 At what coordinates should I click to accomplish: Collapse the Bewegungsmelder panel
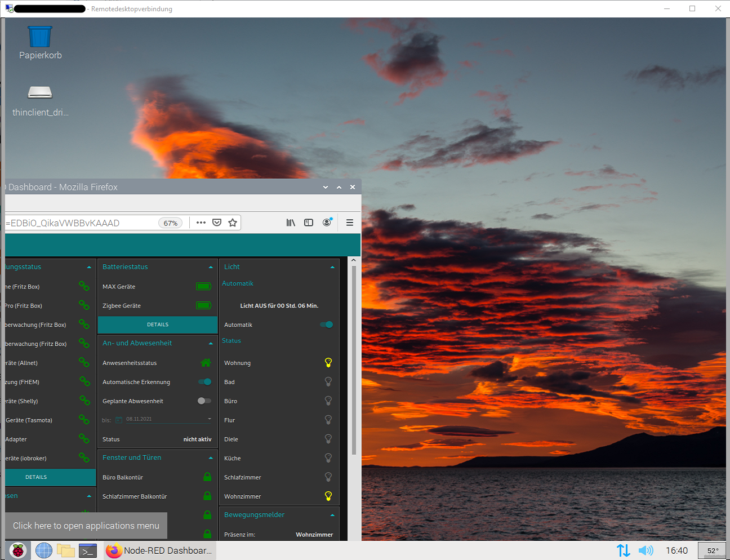pyautogui.click(x=332, y=515)
